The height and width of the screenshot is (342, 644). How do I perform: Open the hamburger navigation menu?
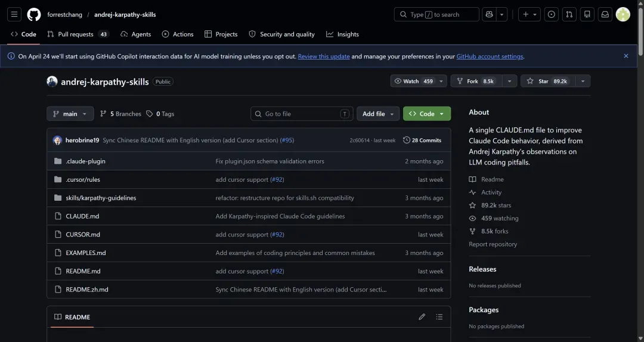14,14
